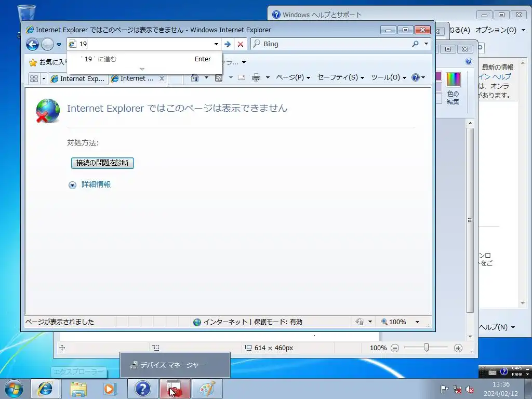Screen dimensions: 532x399
Task: Click 接続の問題を診断 button
Action: 102,163
